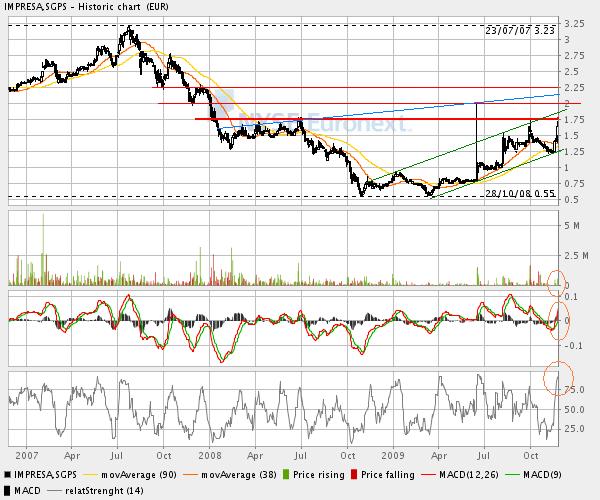Screen dimensions: 600x500
Task: Click the 50.0 relative strength axis label
Action: 575,409
